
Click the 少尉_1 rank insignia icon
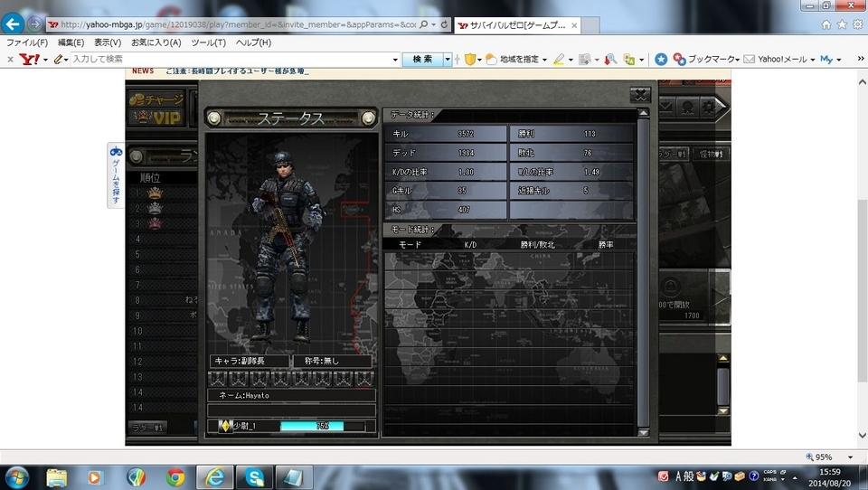click(x=225, y=426)
